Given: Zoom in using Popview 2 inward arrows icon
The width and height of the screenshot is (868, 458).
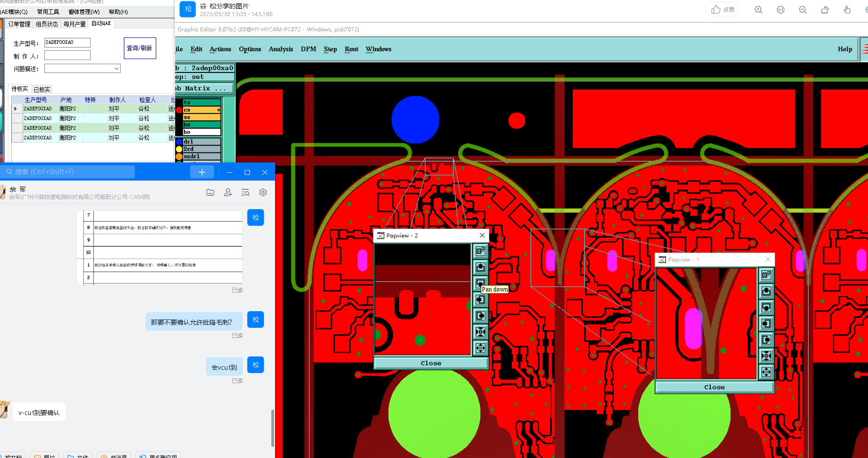Looking at the screenshot, I should pos(480,331).
